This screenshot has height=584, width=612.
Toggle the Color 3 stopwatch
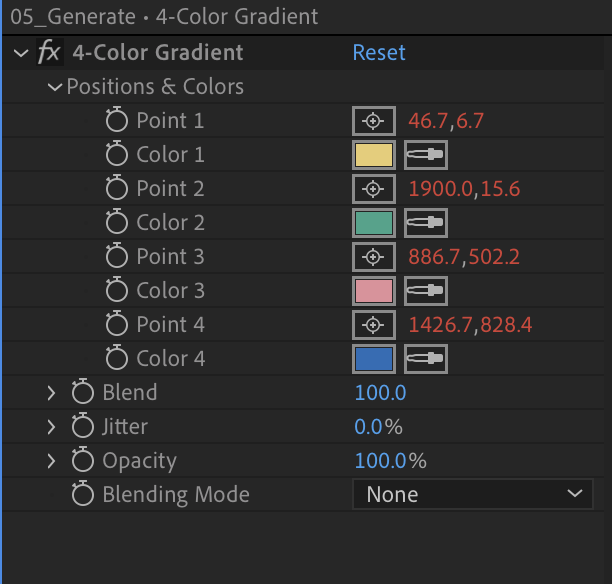pyautogui.click(x=117, y=289)
